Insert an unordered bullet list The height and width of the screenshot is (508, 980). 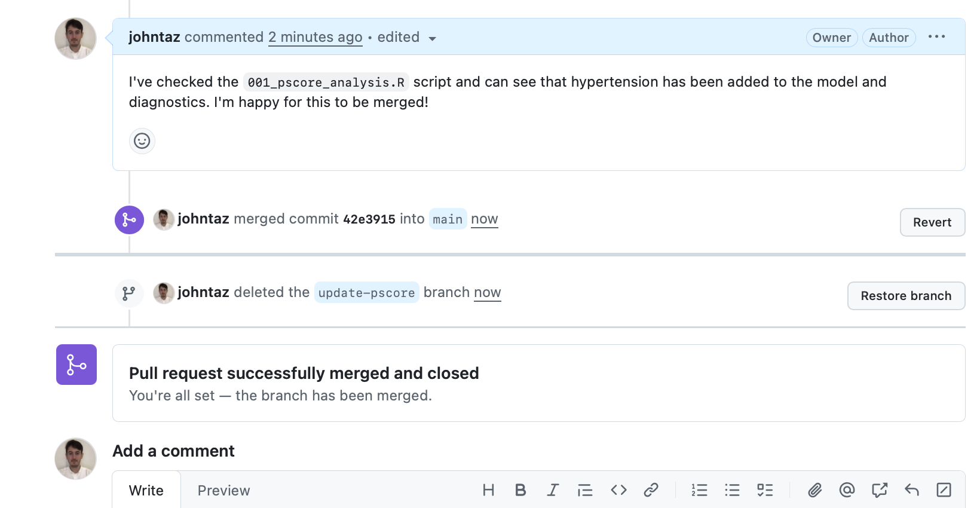tap(732, 490)
